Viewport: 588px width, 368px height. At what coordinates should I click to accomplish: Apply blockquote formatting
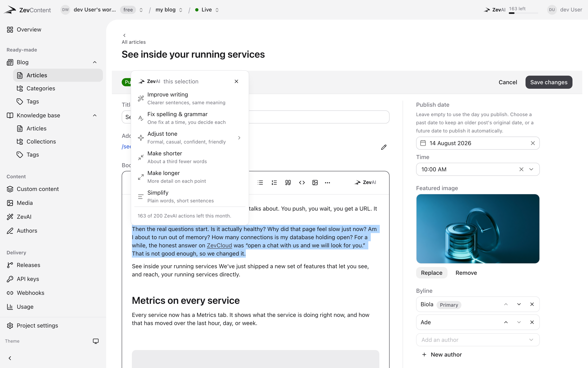pyautogui.click(x=288, y=183)
